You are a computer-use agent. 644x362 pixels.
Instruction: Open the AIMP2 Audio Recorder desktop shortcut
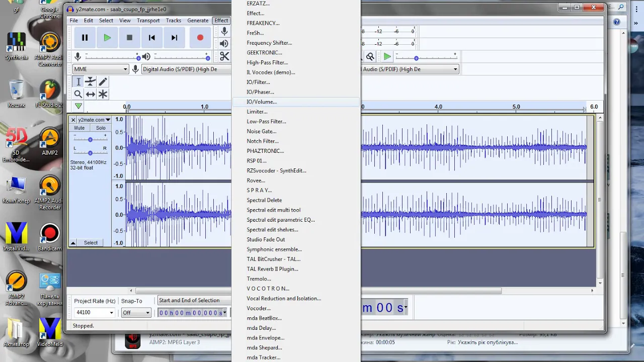click(x=49, y=193)
